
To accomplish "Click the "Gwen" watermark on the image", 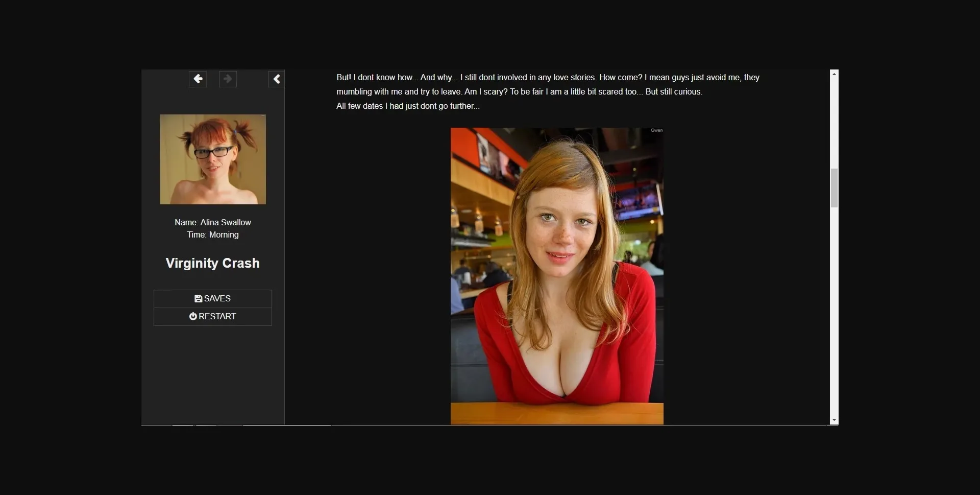I will [x=656, y=131].
